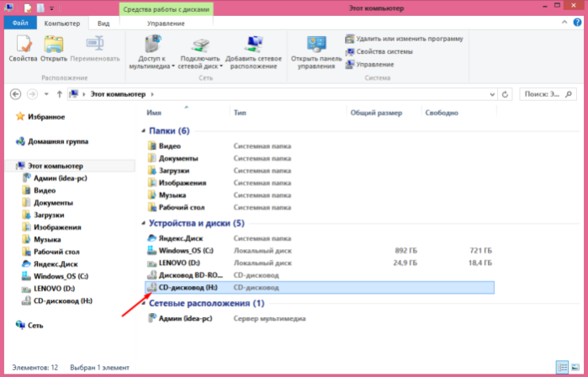Select Изображения in the navigation tree
This screenshot has height=377, width=588.
click(x=52, y=227)
